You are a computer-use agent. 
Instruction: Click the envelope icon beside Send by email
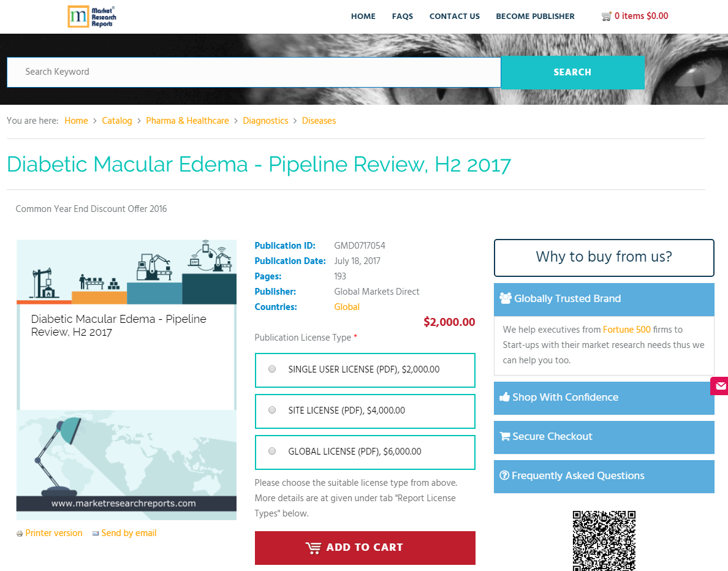point(96,533)
